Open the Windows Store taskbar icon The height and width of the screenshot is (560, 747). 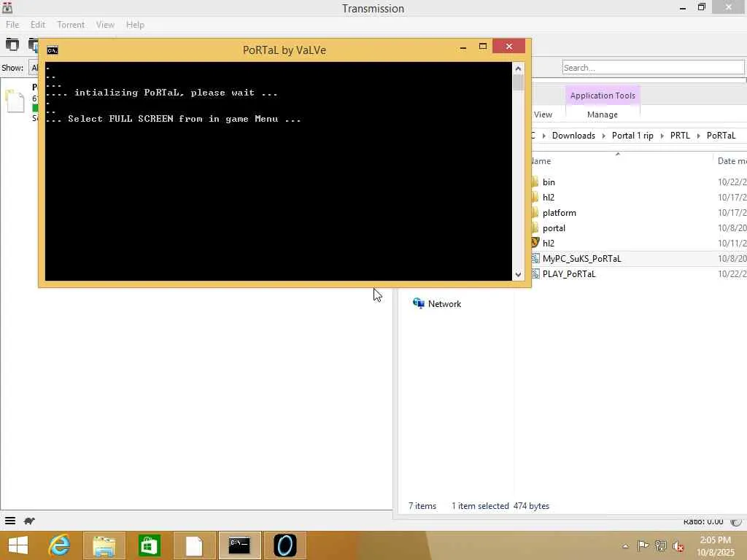click(149, 545)
